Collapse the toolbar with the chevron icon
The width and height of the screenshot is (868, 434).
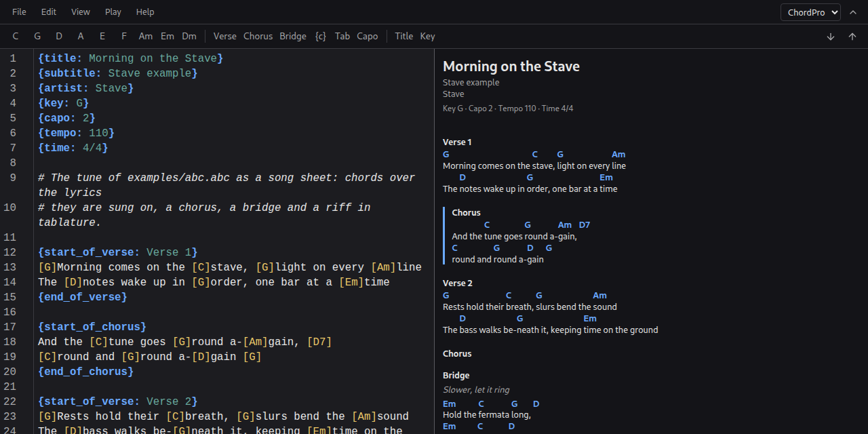(x=853, y=12)
